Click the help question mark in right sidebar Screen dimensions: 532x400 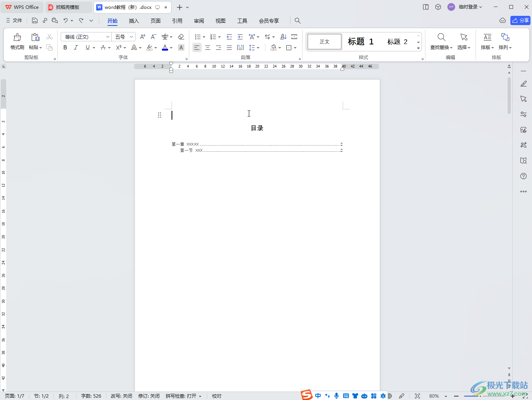coord(524,176)
